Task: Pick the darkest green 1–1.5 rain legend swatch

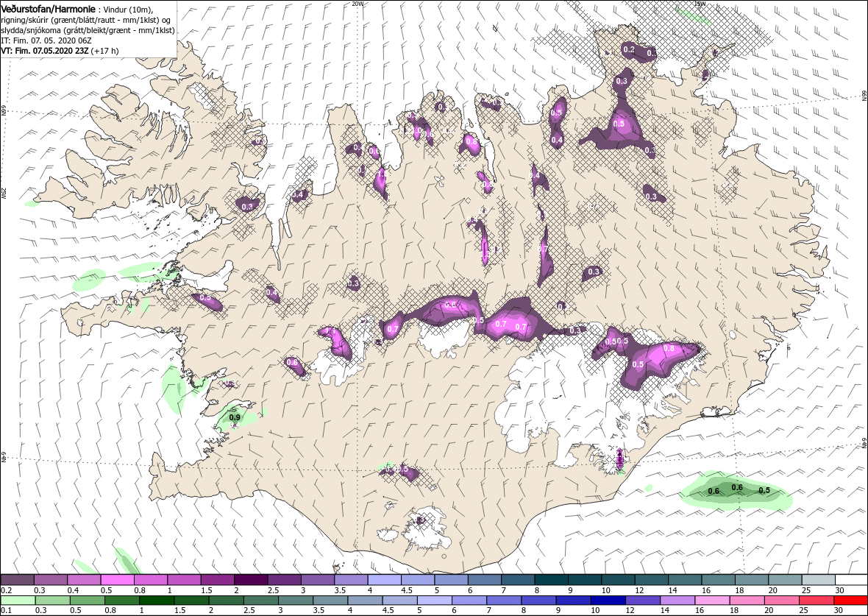Action: click(157, 601)
